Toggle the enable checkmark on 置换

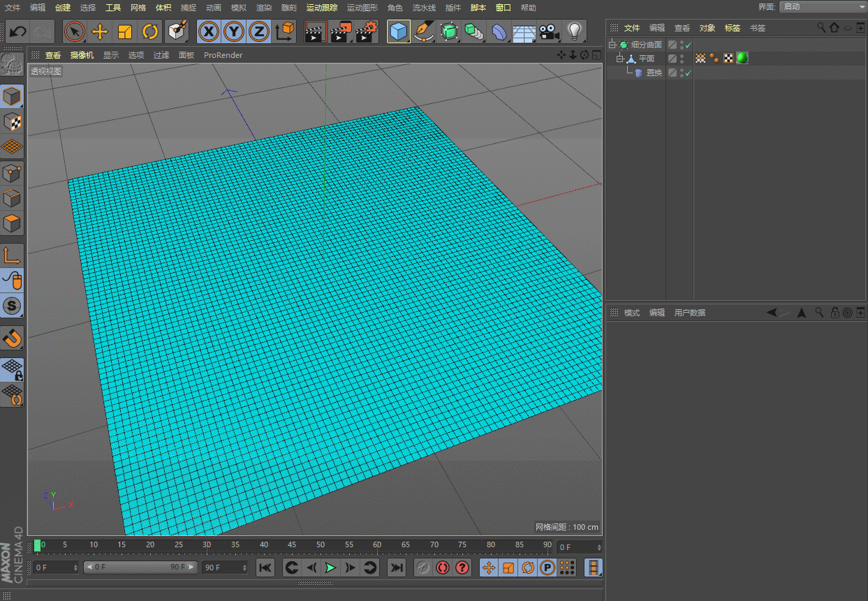[689, 72]
